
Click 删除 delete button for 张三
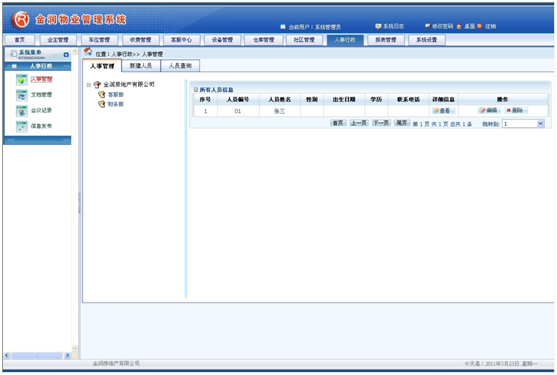pyautogui.click(x=516, y=110)
